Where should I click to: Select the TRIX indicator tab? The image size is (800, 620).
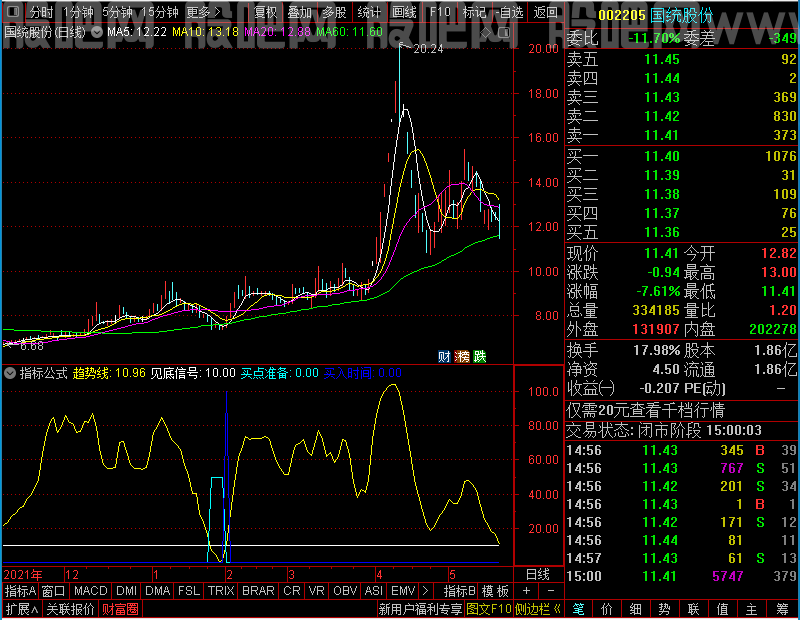pyautogui.click(x=221, y=591)
